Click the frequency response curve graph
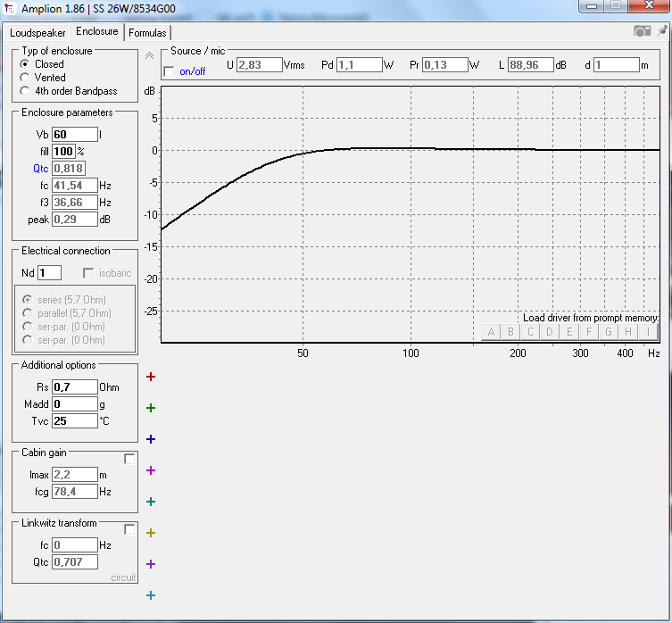 coord(411,214)
